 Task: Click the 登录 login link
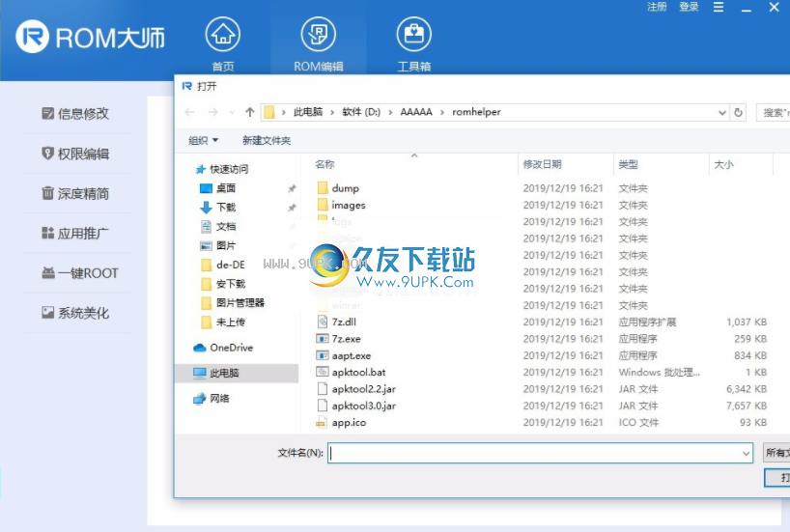point(689,7)
